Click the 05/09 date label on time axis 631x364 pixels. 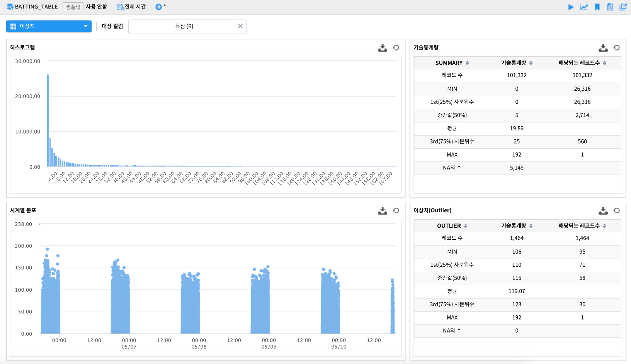[x=269, y=347]
